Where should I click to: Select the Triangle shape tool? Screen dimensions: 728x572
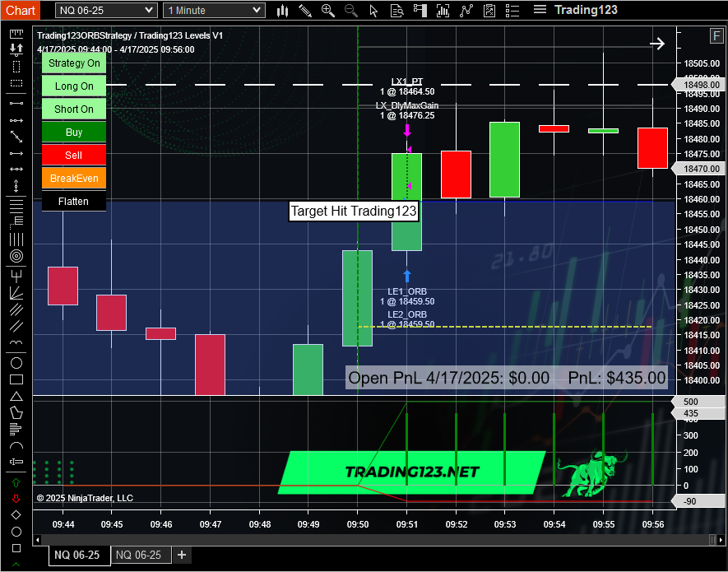[x=16, y=396]
